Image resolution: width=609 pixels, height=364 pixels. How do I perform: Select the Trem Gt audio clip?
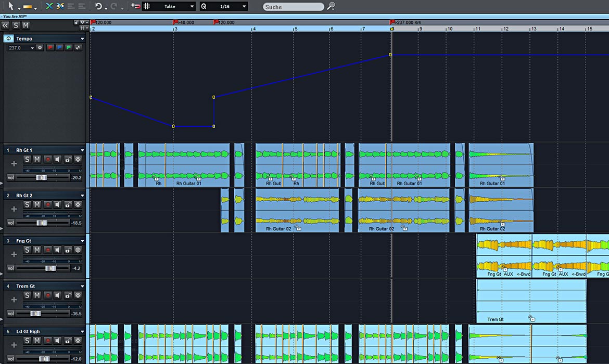pyautogui.click(x=531, y=301)
